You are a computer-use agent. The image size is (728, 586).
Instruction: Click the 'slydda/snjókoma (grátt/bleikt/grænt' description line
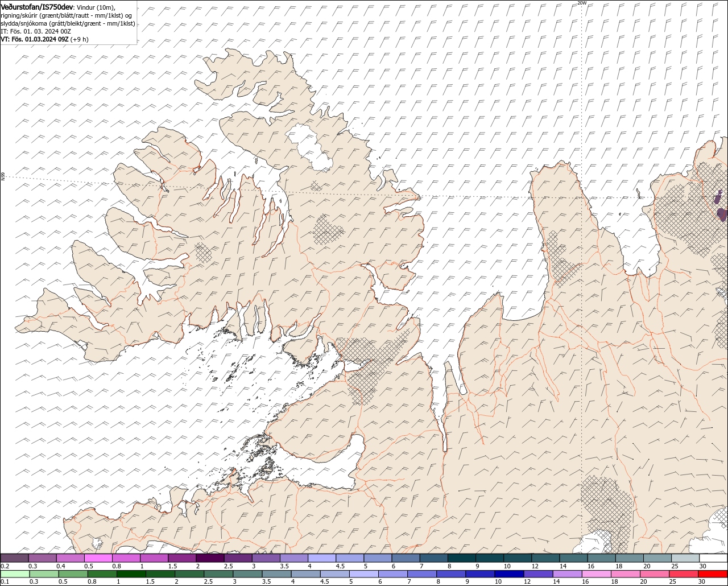[68, 23]
